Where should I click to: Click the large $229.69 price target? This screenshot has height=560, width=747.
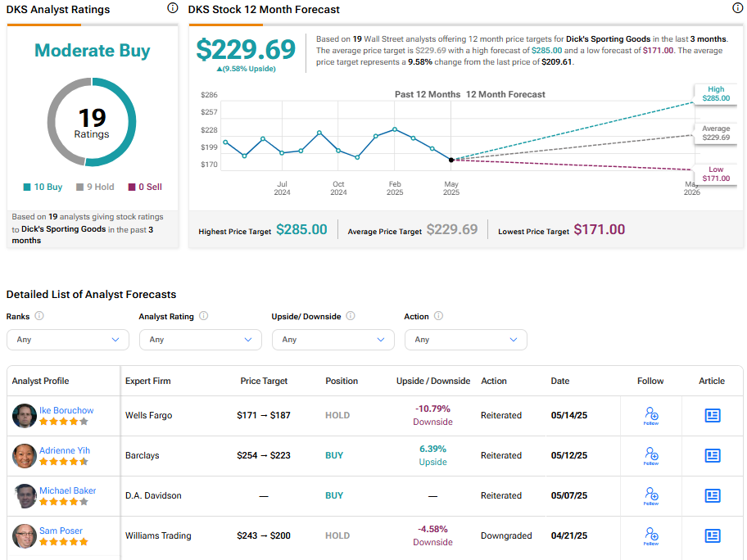246,49
